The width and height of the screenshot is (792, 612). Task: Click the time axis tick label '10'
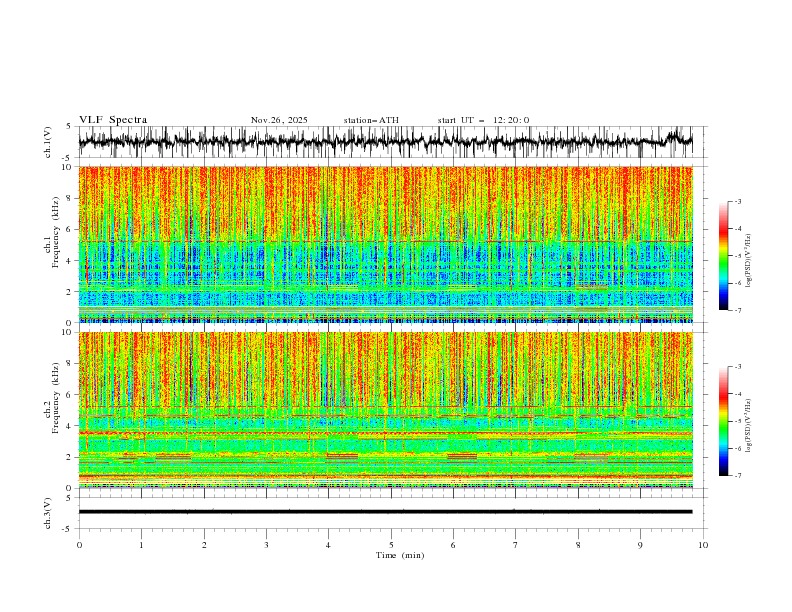tap(703, 545)
